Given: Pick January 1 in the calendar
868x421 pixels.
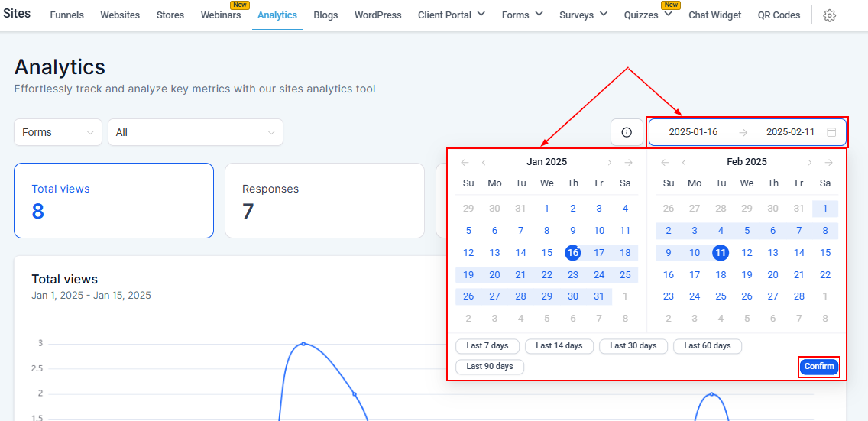Looking at the screenshot, I should [546, 209].
